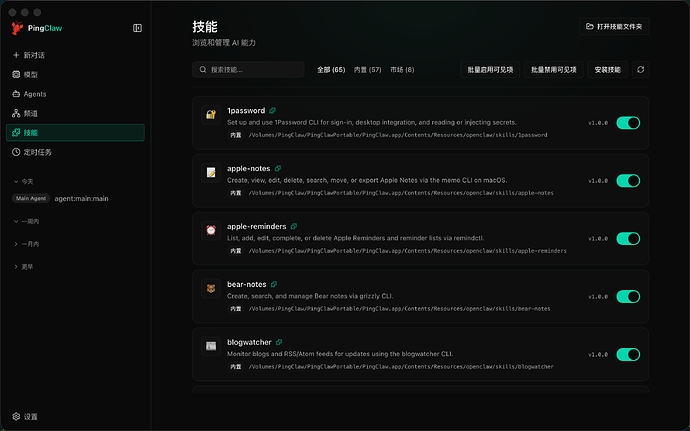The image size is (690, 431).
Task: Click the 1password lock icon
Action: coord(211,114)
